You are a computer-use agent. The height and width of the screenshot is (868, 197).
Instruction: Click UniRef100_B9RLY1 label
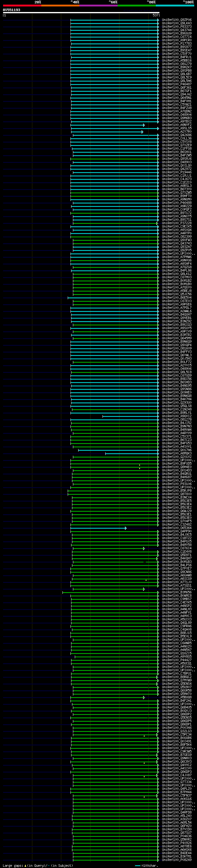pyautogui.click(x=177, y=412)
